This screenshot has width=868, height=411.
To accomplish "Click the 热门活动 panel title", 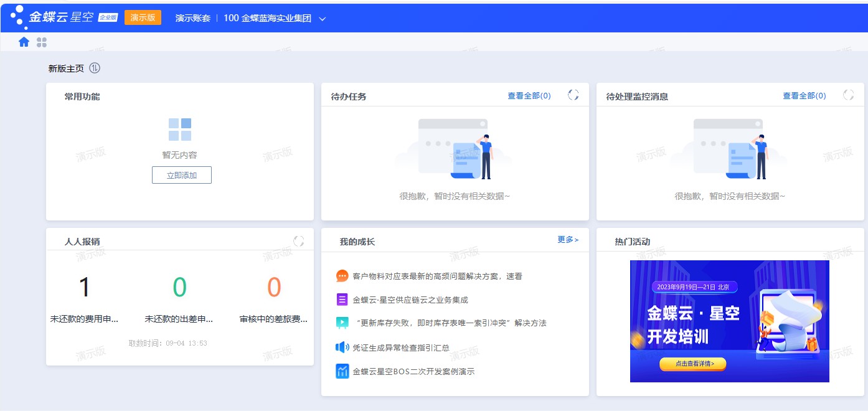I will pyautogui.click(x=633, y=242).
